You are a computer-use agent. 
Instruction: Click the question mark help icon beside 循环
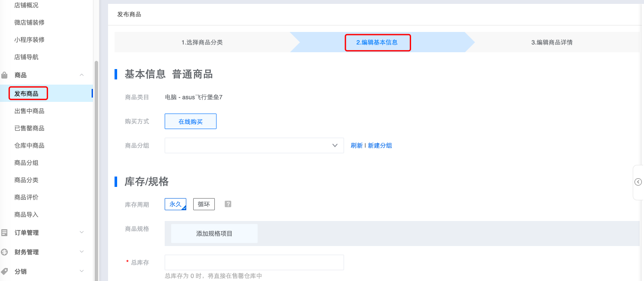[228, 204]
